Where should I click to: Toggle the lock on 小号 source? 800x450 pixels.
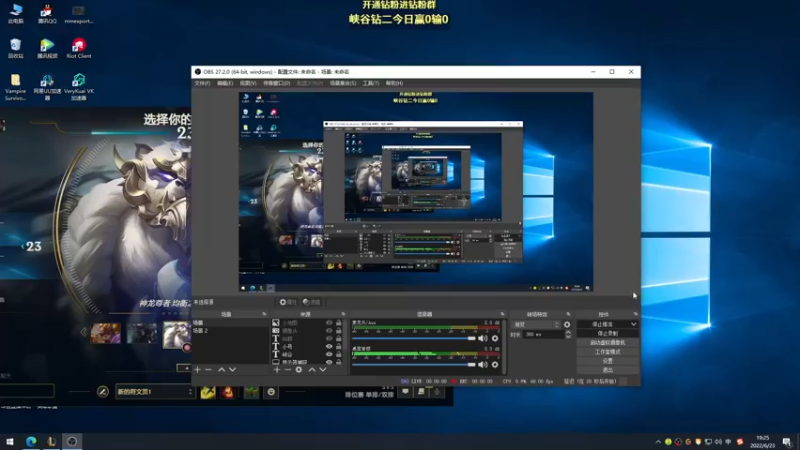click(x=339, y=346)
